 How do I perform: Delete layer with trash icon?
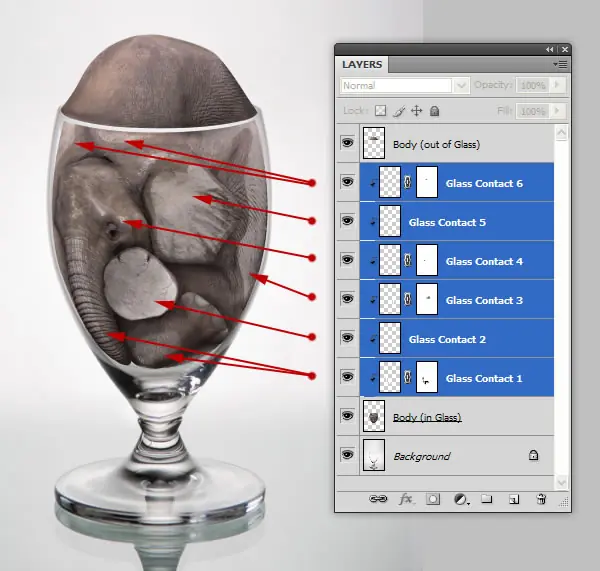(541, 499)
